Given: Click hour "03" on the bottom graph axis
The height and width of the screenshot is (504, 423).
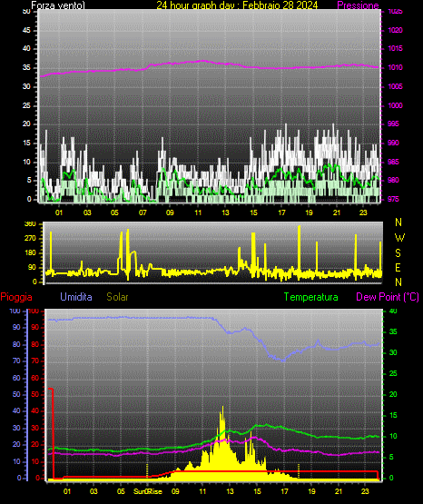Looking at the screenshot, I should click(93, 491).
